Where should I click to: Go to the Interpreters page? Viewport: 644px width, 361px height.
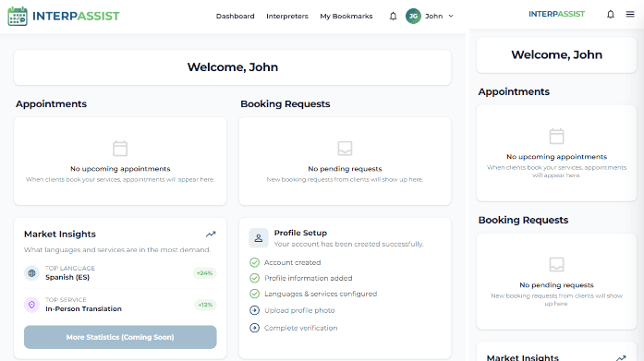287,16
